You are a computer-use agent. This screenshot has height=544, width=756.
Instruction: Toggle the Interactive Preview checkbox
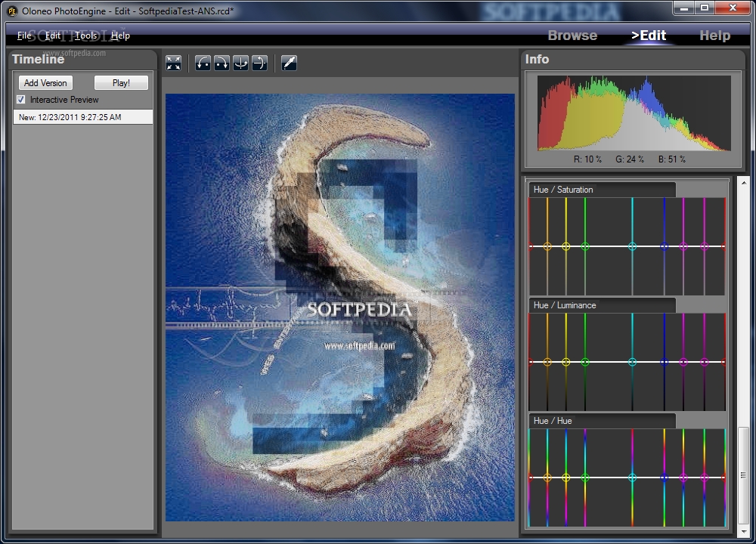click(x=20, y=100)
